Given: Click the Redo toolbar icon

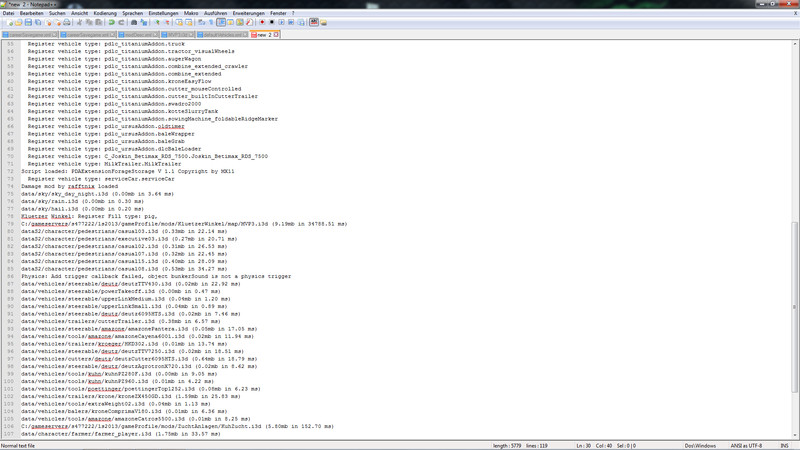Looking at the screenshot, I should coord(121,22).
